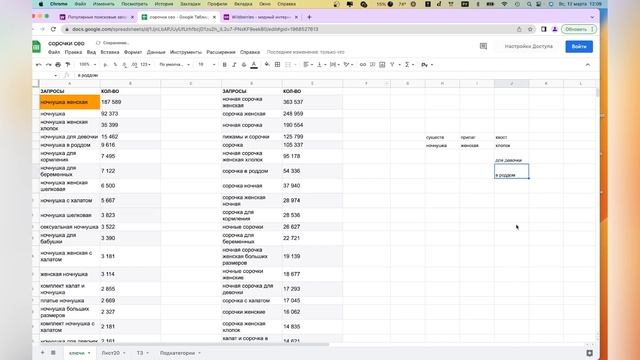Toggle strikethrough formatting
640x360 pixels.
244,64
